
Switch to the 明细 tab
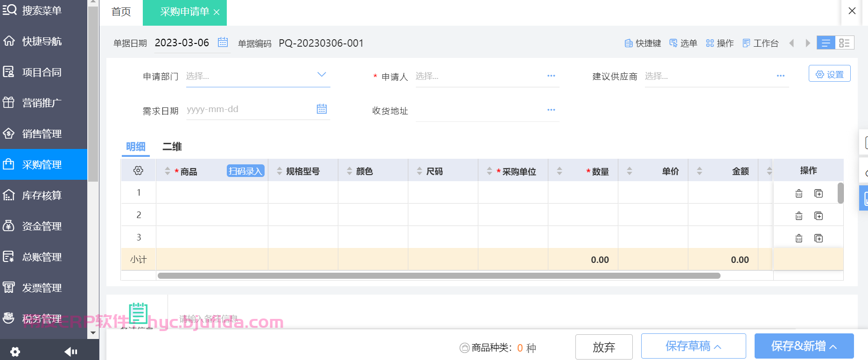tap(136, 147)
